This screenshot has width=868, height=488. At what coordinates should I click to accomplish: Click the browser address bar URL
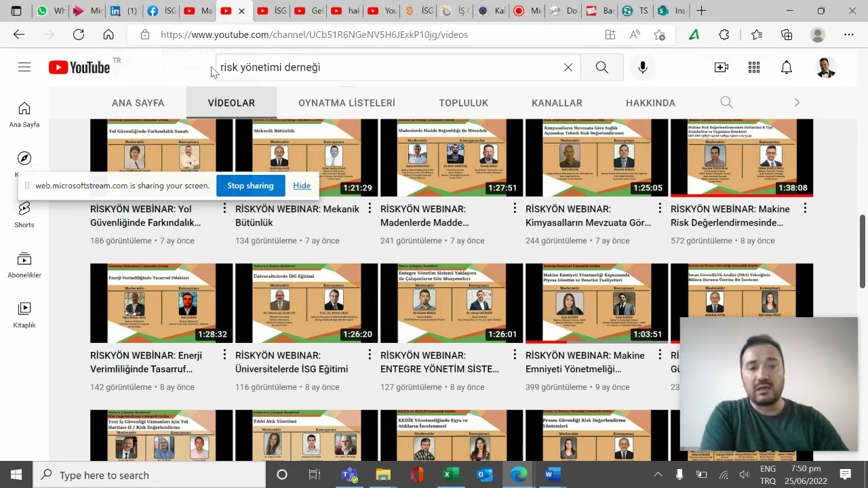point(314,35)
